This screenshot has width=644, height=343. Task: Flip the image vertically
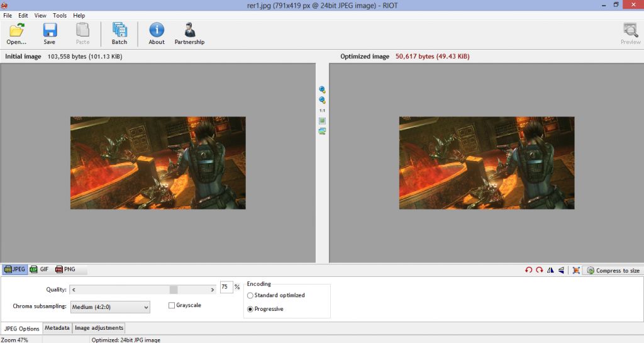point(561,270)
